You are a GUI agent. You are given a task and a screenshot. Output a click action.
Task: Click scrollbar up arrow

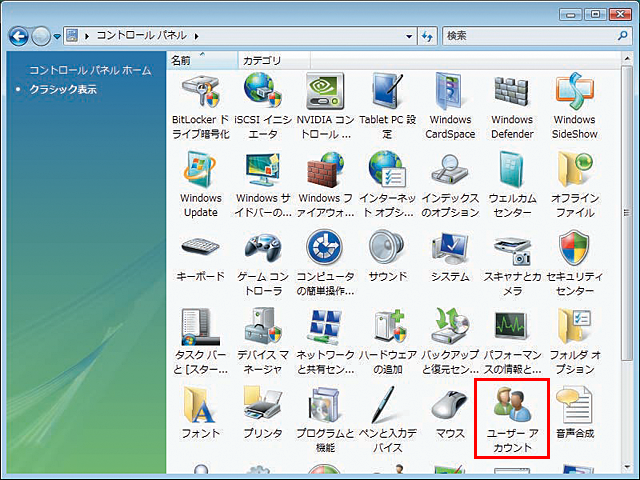pyautogui.click(x=627, y=60)
